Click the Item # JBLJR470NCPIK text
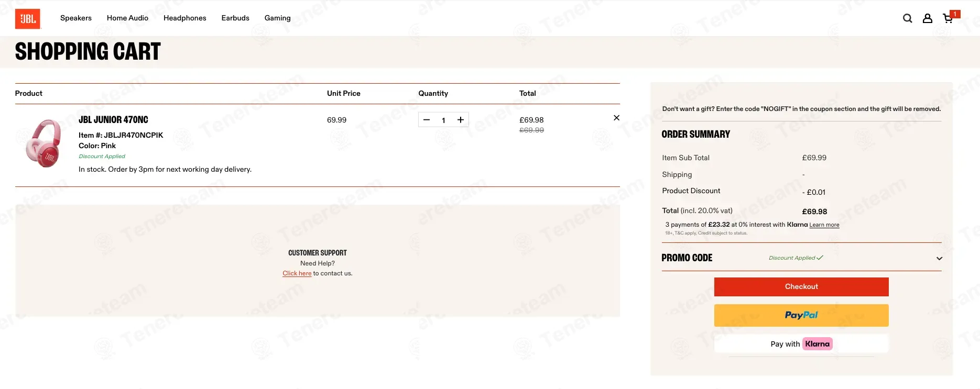 [121, 135]
